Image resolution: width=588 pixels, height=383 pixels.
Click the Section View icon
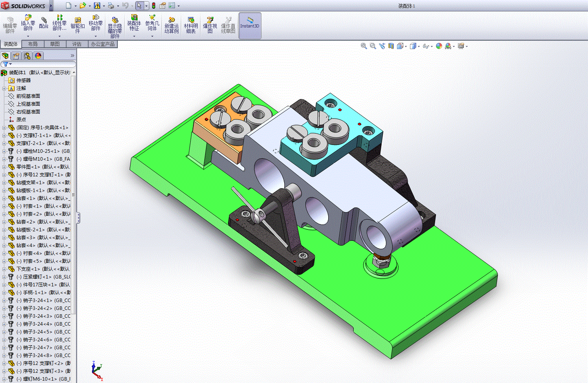[x=391, y=46]
